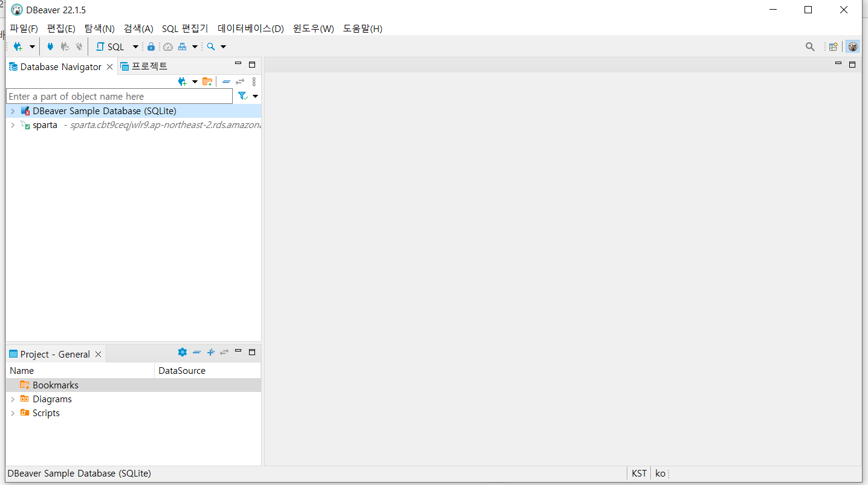
Task: Minimize the Database Navigator panel
Action: tap(238, 65)
